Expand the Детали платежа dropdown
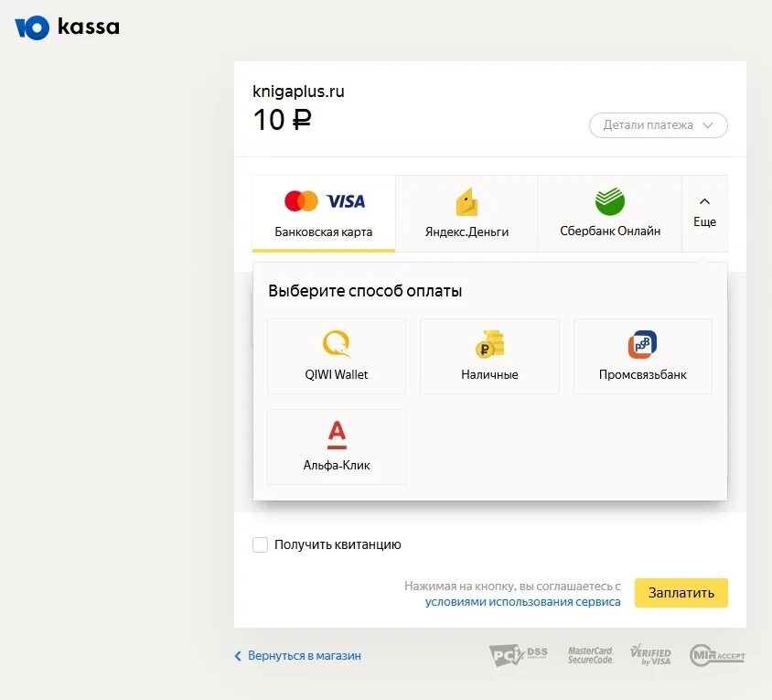Image resolution: width=772 pixels, height=700 pixels. pyautogui.click(x=659, y=125)
